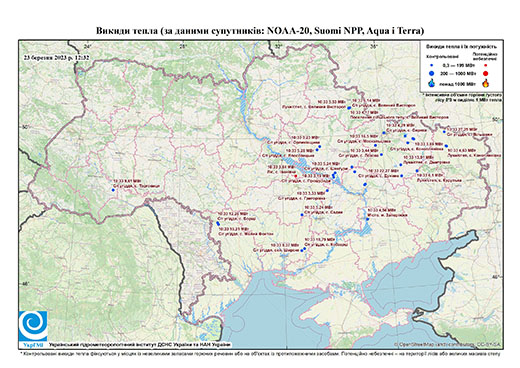Click the orange flame icon in the legend
Image resolution: width=520 pixels, height=368 pixels.
[486, 83]
